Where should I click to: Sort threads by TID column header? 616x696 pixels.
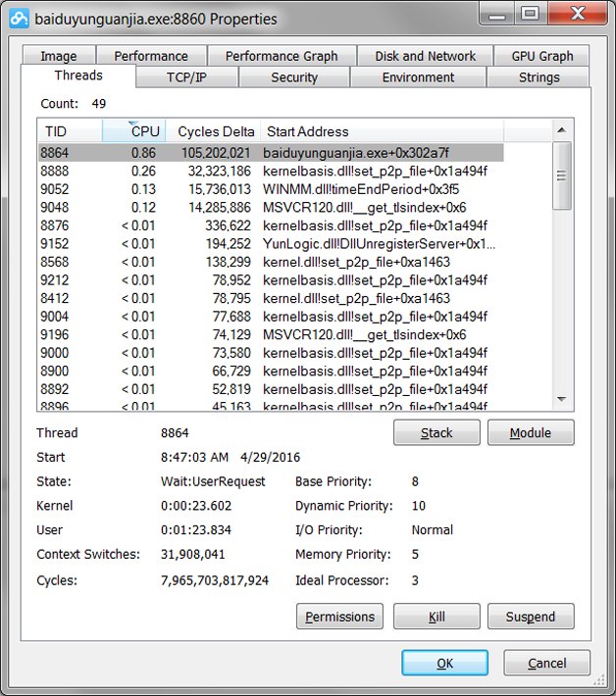tap(71, 131)
